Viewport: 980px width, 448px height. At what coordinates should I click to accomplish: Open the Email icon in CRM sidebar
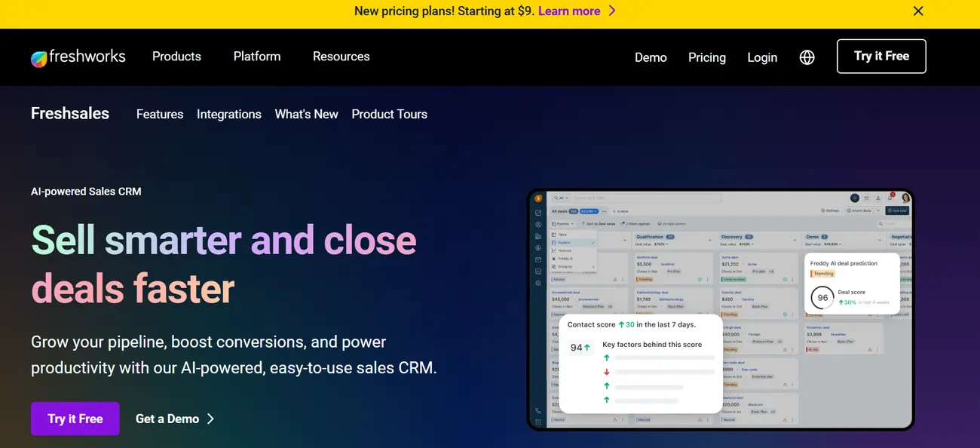pyautogui.click(x=538, y=259)
